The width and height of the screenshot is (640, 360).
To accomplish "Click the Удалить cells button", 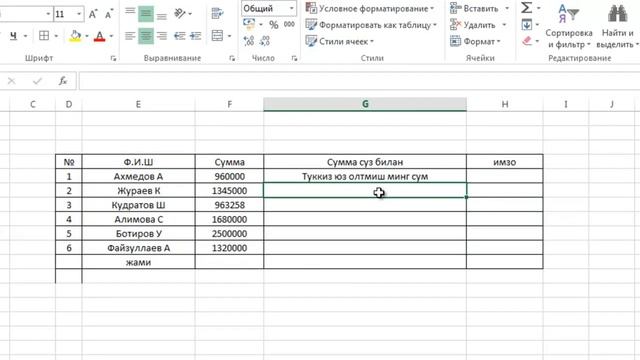I will (x=473, y=25).
